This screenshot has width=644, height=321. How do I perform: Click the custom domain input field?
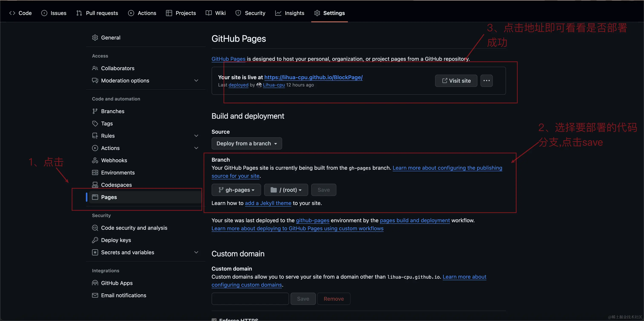250,298
